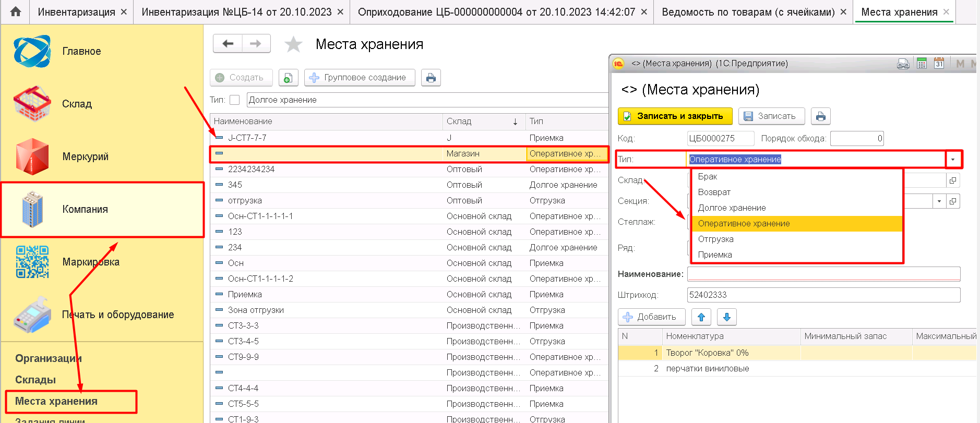Viewport: 980px width, 423px height.
Task: Select перчатки виниловые row
Action: click(x=797, y=368)
